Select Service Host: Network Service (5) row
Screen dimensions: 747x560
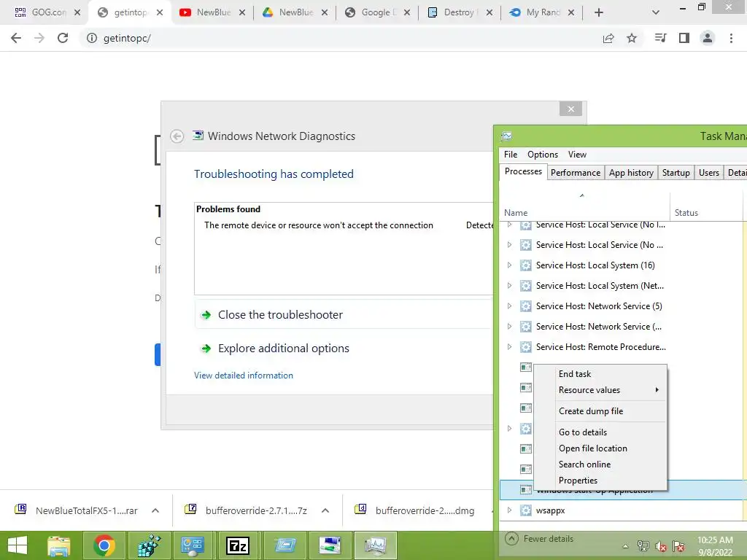(623, 306)
